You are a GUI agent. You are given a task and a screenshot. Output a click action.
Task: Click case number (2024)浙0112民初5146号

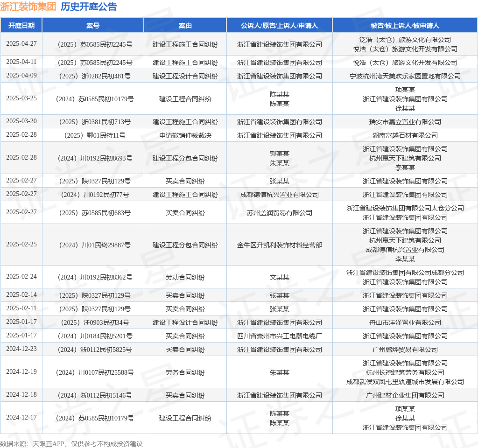[95, 395]
